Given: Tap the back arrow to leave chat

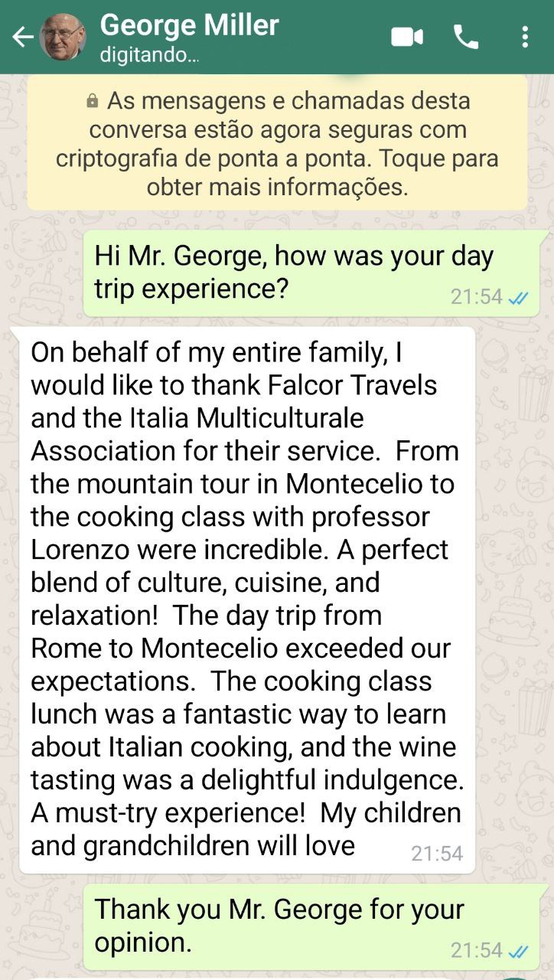Looking at the screenshot, I should click(22, 37).
